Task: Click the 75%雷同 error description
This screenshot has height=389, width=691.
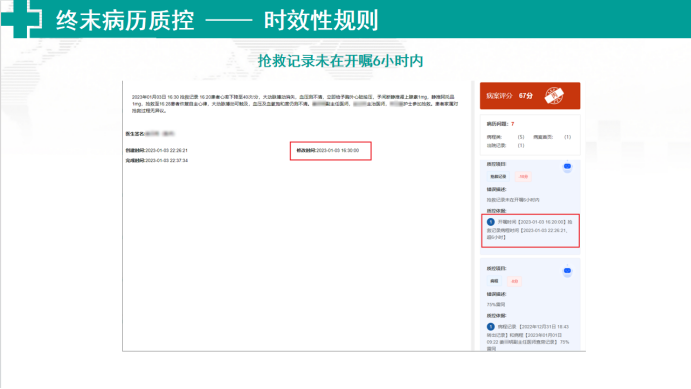Action: click(496, 304)
